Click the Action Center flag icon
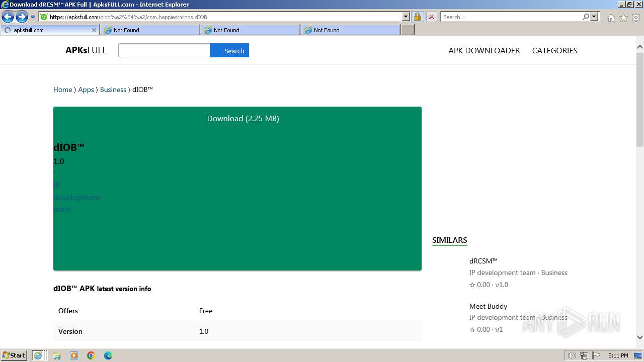The width and height of the screenshot is (644, 362). (x=596, y=355)
